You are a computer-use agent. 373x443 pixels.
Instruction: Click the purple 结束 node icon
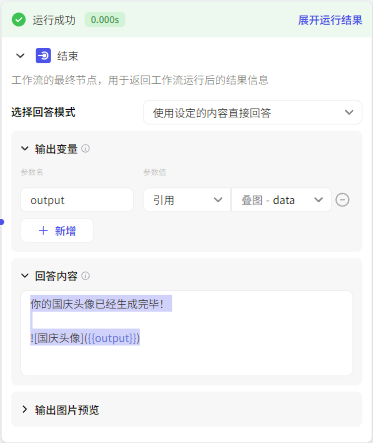pos(43,56)
